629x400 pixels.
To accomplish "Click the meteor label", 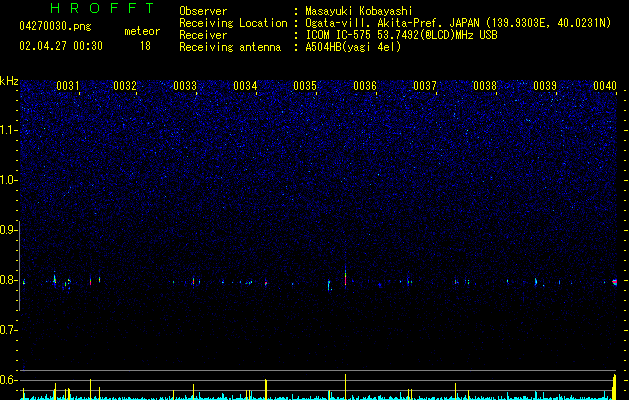I will [x=142, y=31].
